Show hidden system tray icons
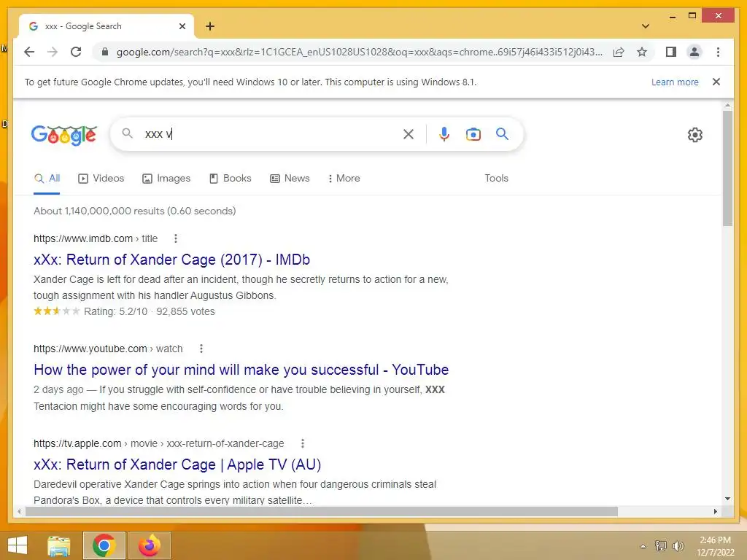 pos(643,546)
